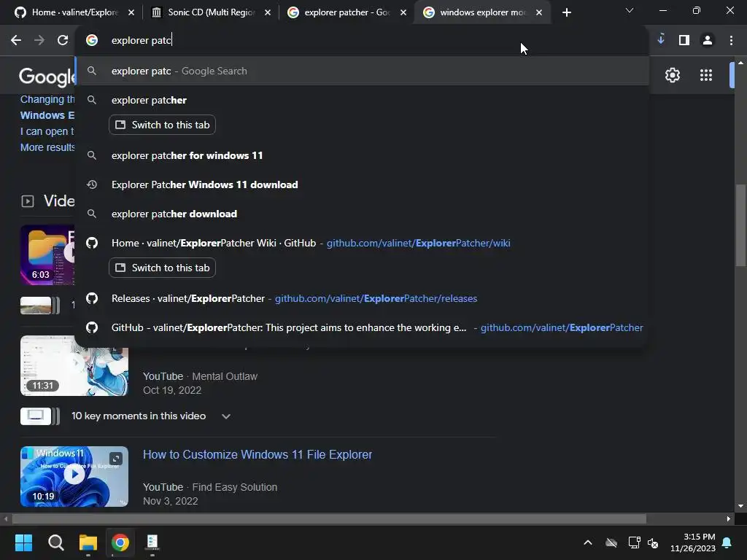Click Switch to this tab under explorer patcher
The image size is (747, 560).
[162, 125]
